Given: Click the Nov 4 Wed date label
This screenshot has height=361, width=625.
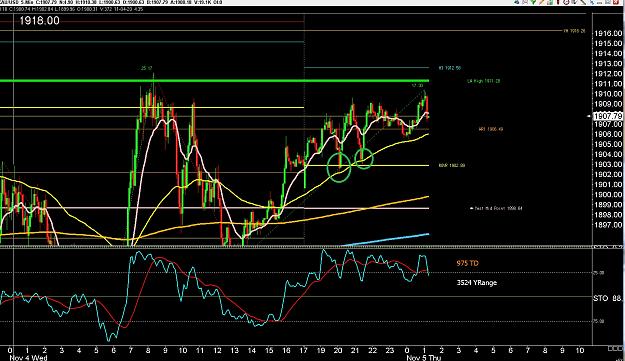Looking at the screenshot, I should tap(28, 358).
